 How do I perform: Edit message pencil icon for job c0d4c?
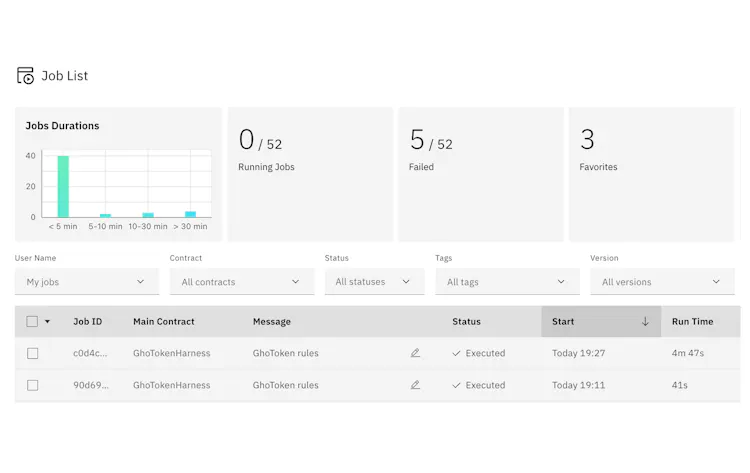coord(415,353)
